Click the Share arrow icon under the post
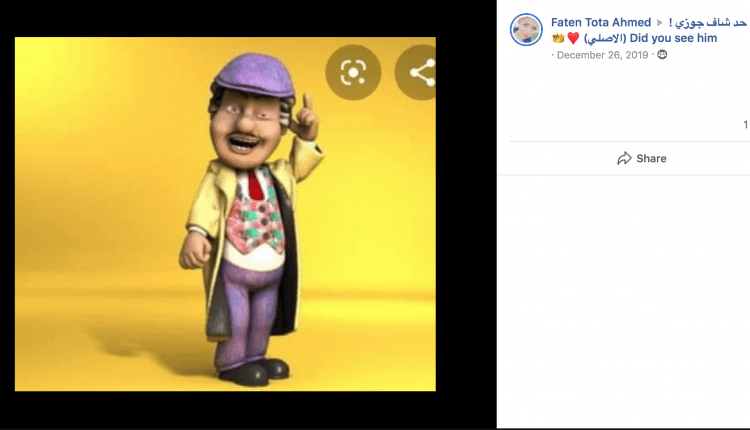 coord(624,158)
